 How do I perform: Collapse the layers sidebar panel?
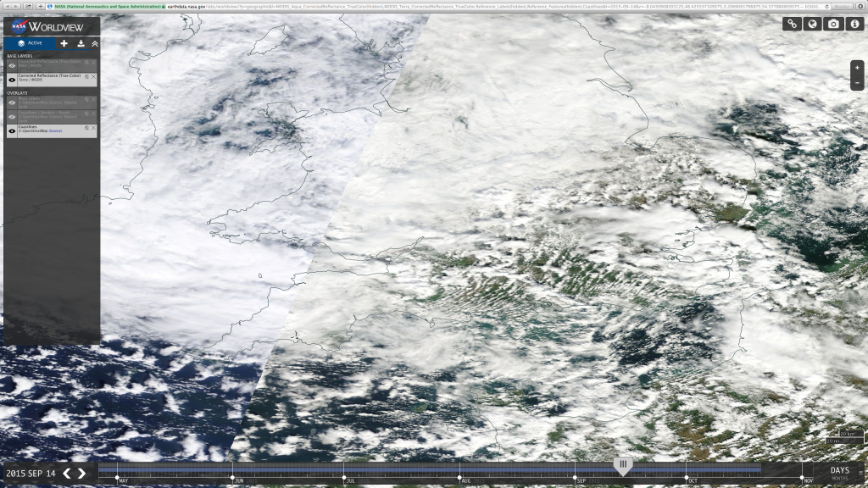click(x=95, y=43)
